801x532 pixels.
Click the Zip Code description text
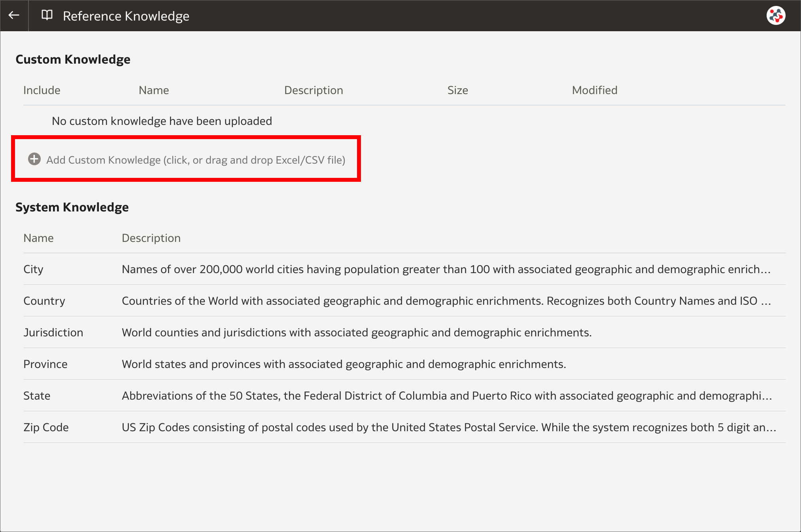click(449, 427)
